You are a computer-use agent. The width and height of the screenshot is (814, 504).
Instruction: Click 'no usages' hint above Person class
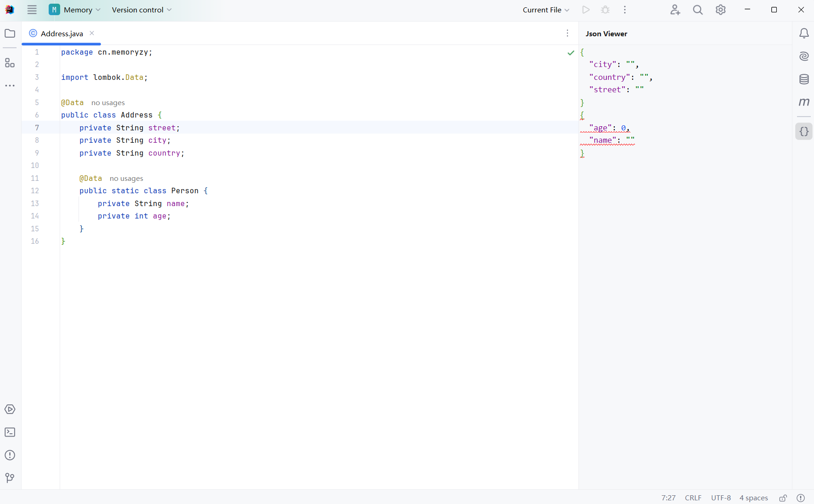(x=126, y=179)
